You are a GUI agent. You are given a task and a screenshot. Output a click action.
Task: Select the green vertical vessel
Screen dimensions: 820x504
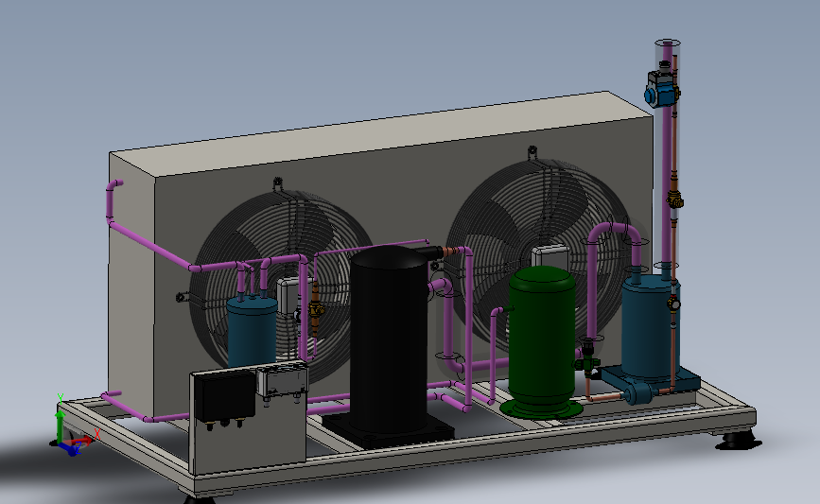[541, 335]
